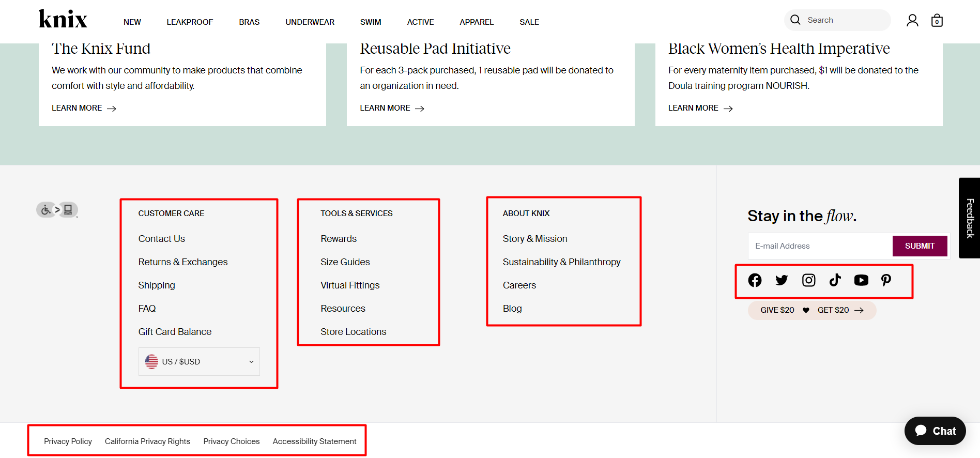Open the Careers link
This screenshot has width=980, height=458.
519,285
